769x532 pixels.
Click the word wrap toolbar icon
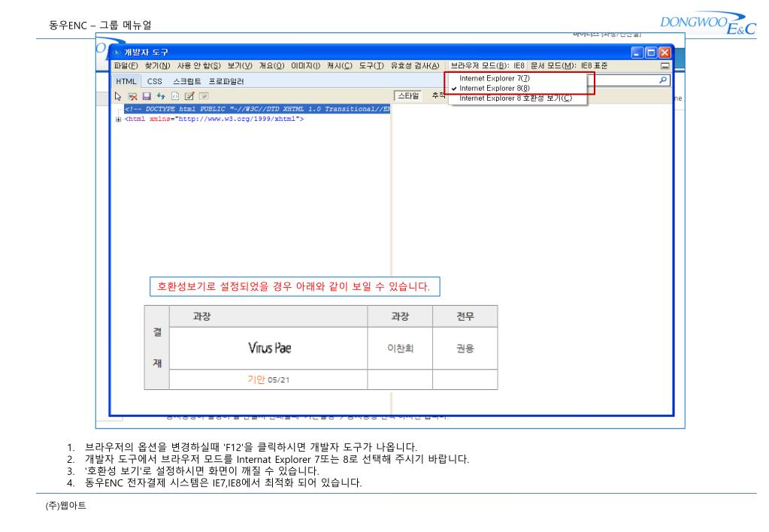click(x=204, y=96)
